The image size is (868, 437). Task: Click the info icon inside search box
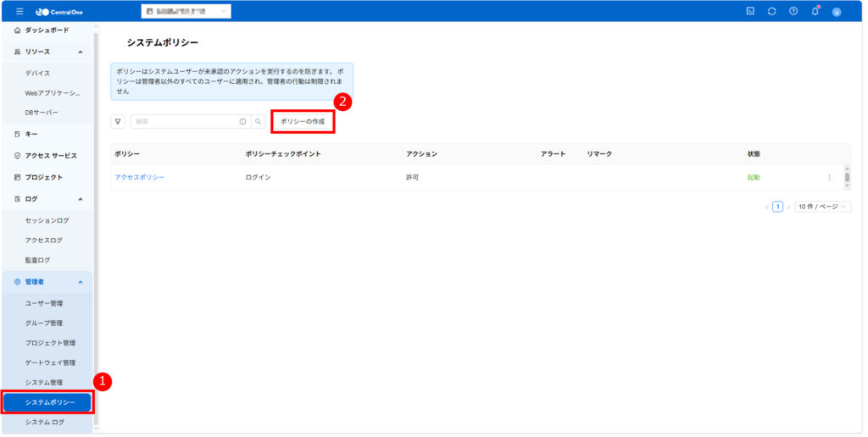click(242, 122)
